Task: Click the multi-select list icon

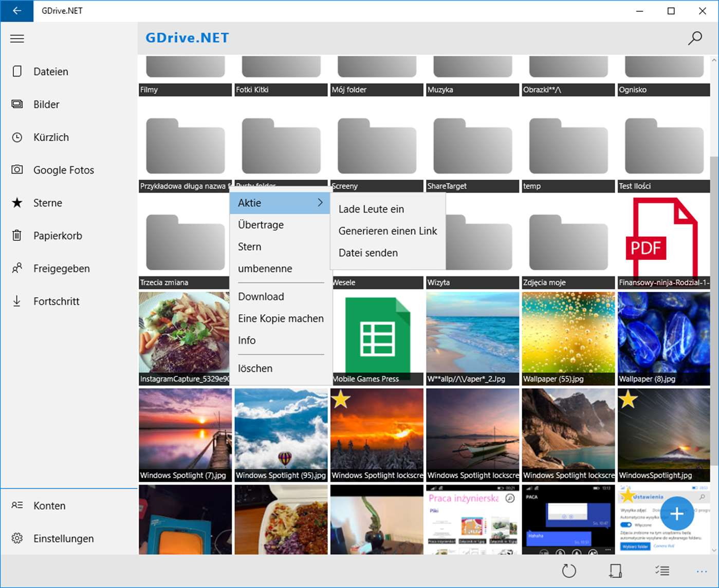Action: click(x=662, y=571)
